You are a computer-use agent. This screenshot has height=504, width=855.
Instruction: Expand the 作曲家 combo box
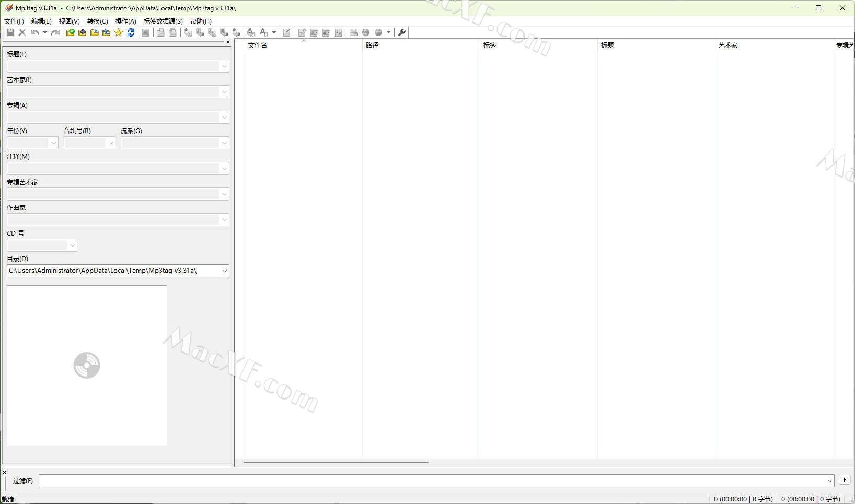point(224,220)
